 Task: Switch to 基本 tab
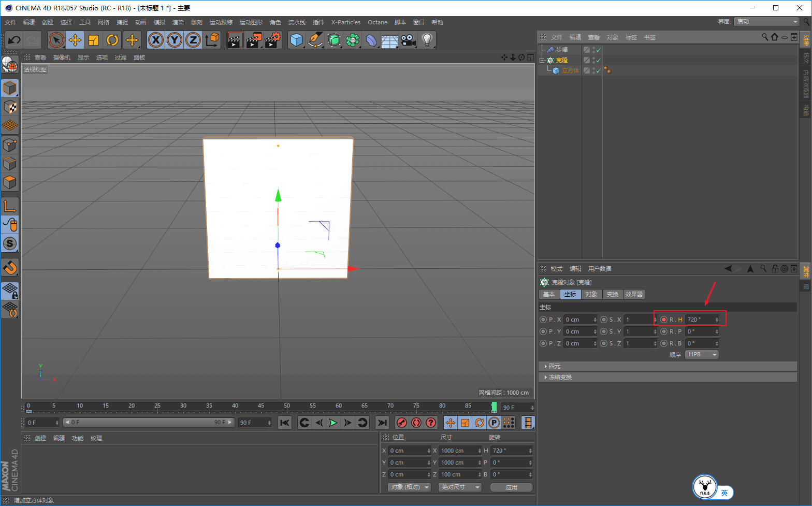click(x=549, y=294)
